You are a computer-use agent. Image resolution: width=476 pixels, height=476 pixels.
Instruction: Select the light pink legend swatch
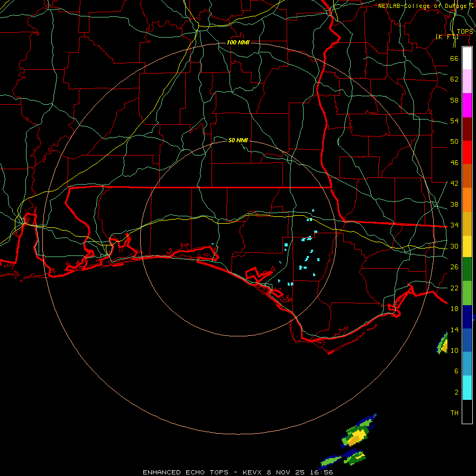click(467, 81)
